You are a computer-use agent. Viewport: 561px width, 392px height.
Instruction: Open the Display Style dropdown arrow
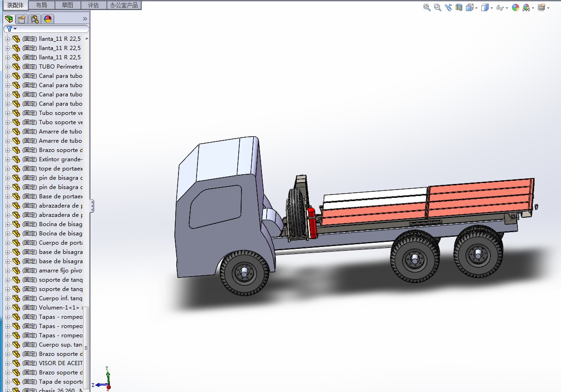491,8
